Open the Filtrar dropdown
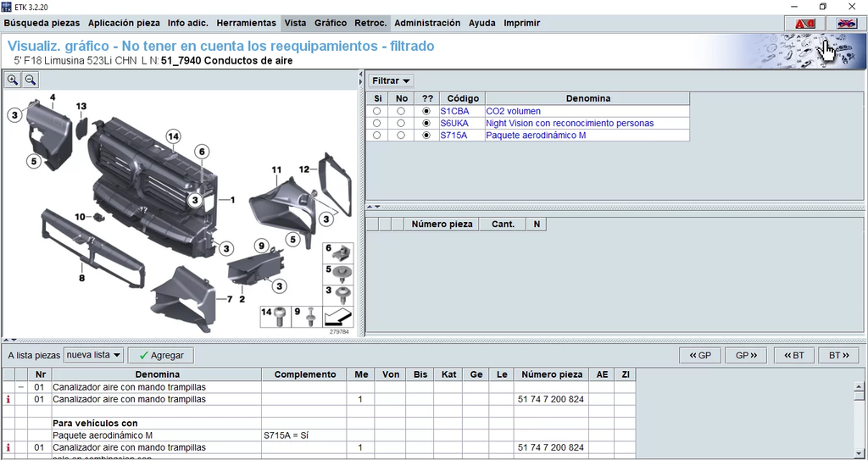The width and height of the screenshot is (868, 460). 391,80
